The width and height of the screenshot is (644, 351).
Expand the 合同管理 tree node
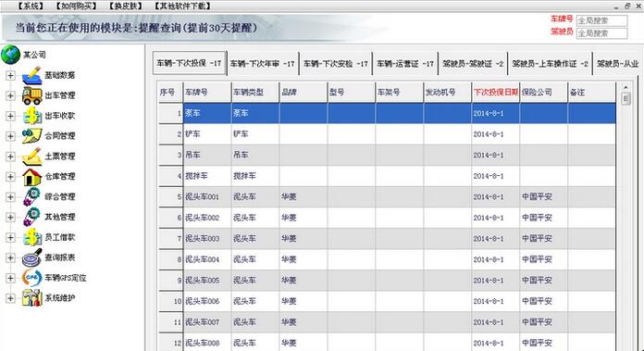[10, 136]
